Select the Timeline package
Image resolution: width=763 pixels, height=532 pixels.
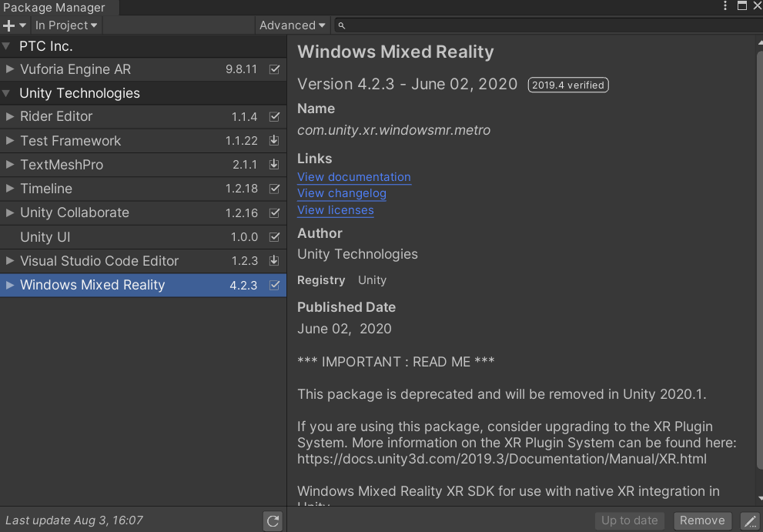tap(143, 189)
